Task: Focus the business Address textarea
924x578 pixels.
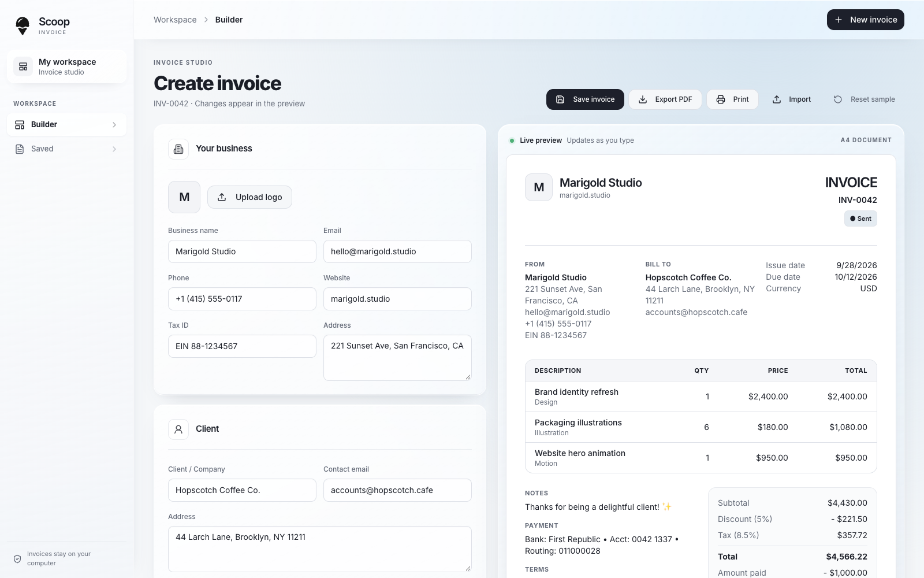Action: (397, 358)
